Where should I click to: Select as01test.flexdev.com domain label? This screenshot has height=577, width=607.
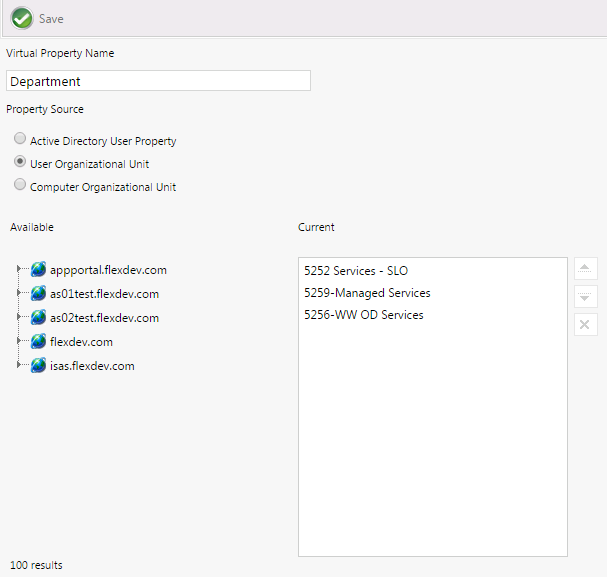[104, 294]
